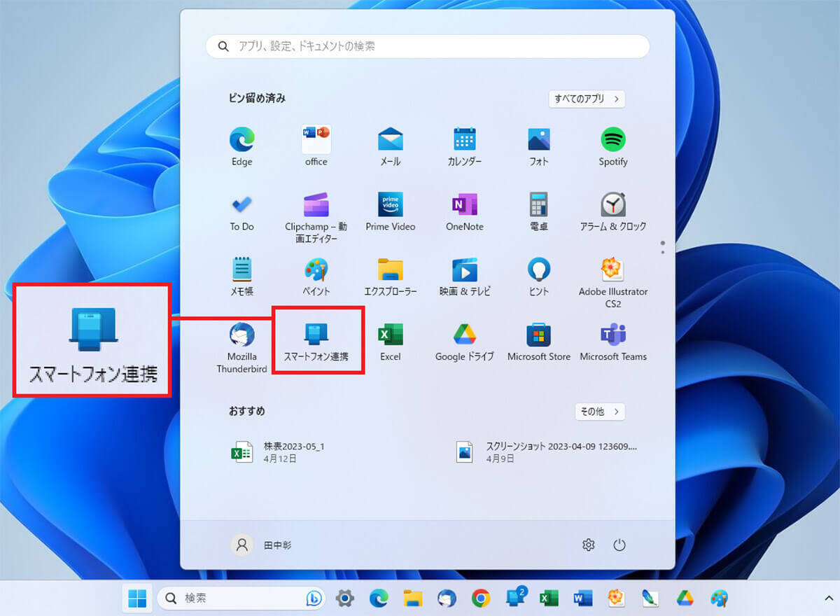Viewport: 840px width, 616px height.
Task: Open File Explorer from the taskbar
Action: 413,598
